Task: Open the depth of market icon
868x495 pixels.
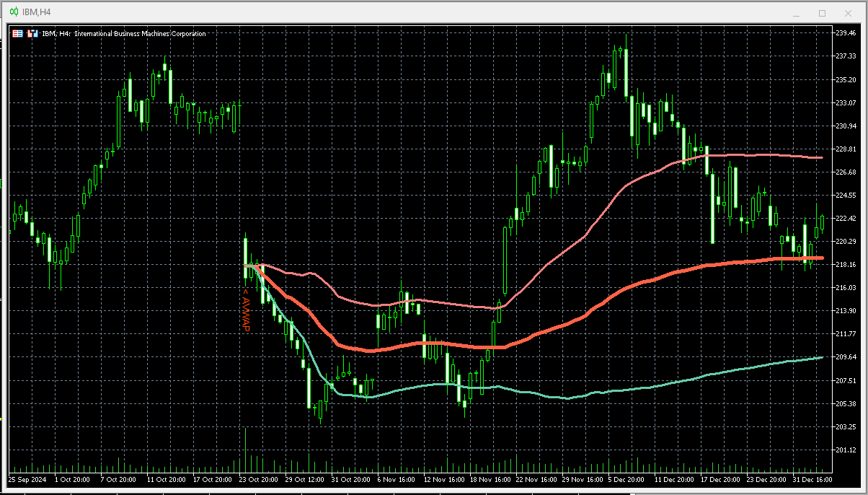Action: 32,33
